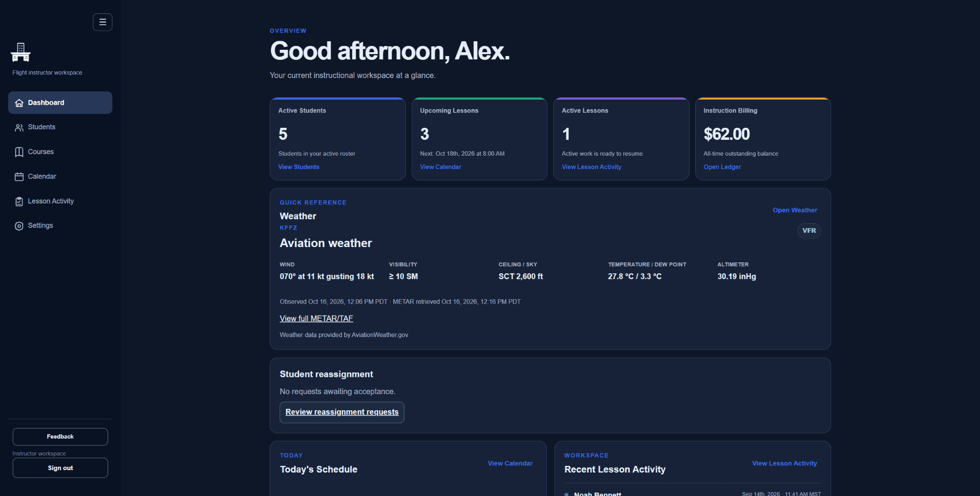The image size is (980, 496).
Task: Open the Students menu item
Action: click(x=60, y=127)
